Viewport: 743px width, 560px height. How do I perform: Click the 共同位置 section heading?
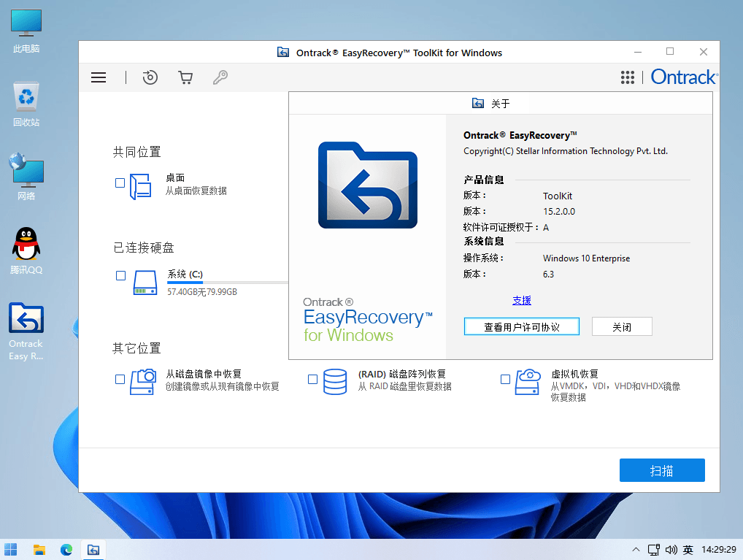pyautogui.click(x=137, y=152)
